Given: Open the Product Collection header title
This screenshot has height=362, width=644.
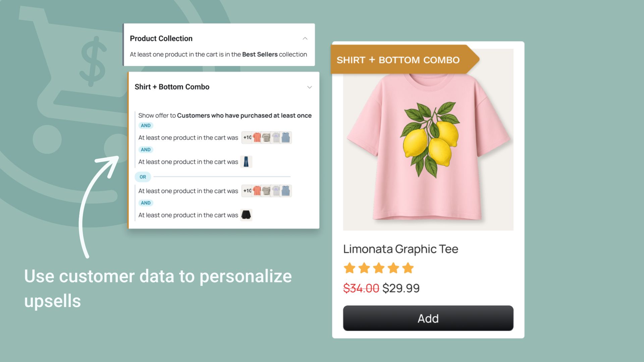Looking at the screenshot, I should click(x=161, y=39).
